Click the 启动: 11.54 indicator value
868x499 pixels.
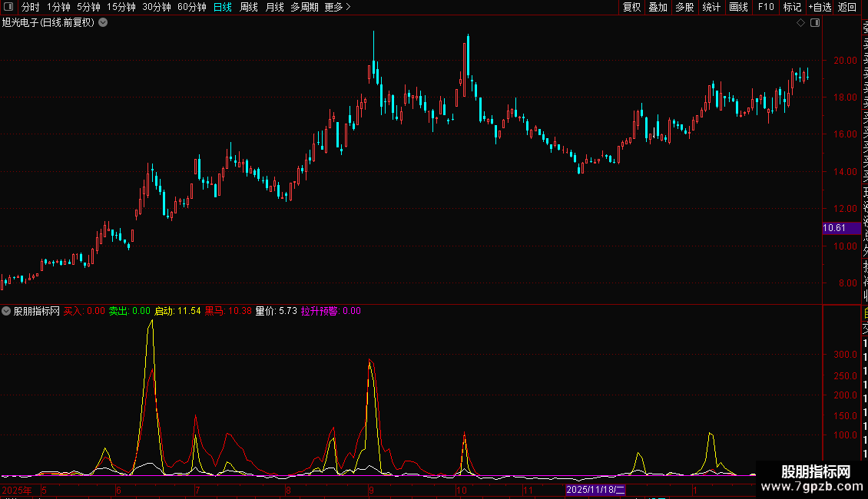(177, 311)
